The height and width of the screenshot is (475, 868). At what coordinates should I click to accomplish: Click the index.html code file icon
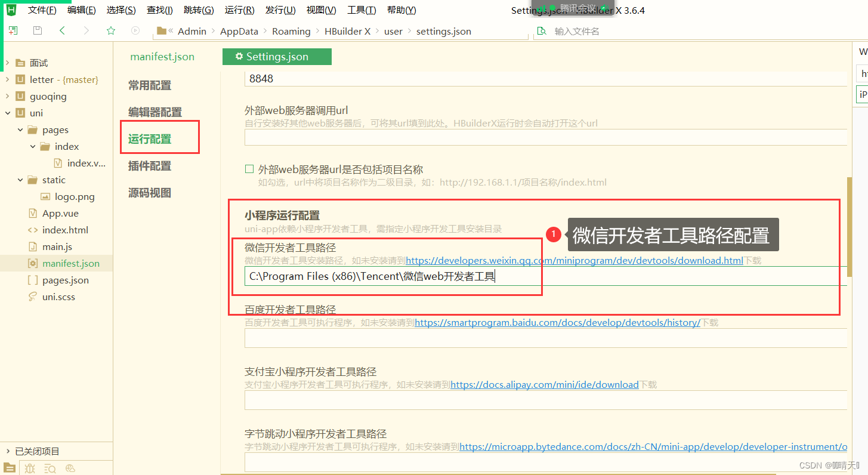coord(33,230)
